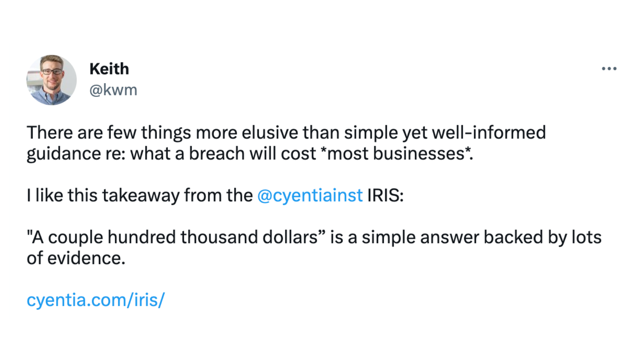The height and width of the screenshot is (362, 644).
Task: Click the word IRIS: after the mention
Action: (x=385, y=195)
